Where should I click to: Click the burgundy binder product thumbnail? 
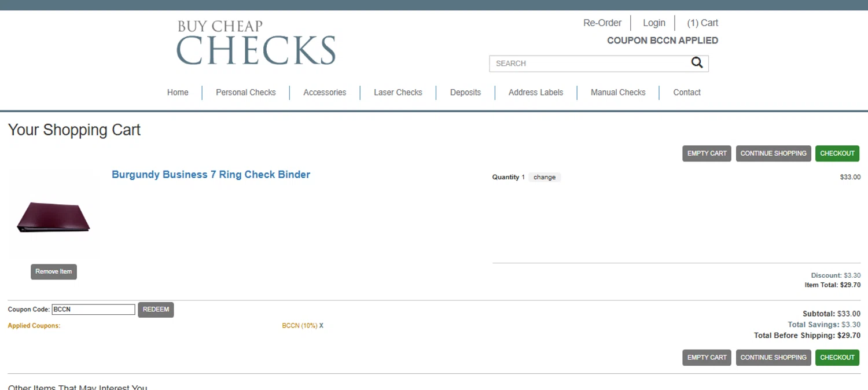(53, 217)
